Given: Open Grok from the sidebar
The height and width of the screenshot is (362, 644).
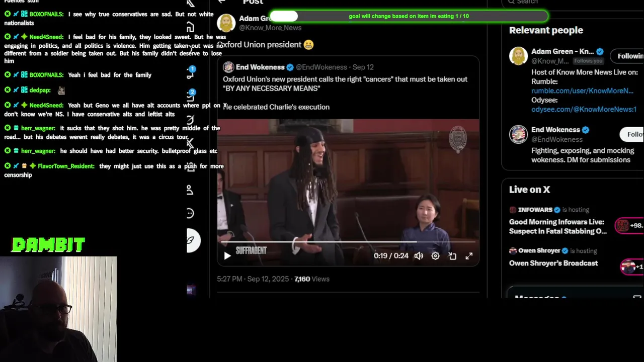Looking at the screenshot, I should pos(190,120).
